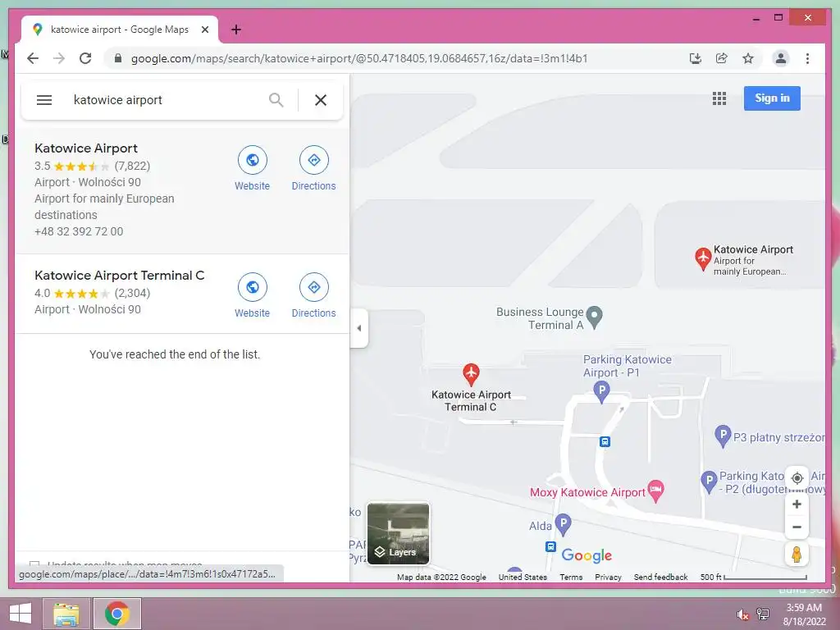Open the Katowice Airport result title
This screenshot has width=840, height=630.
pyautogui.click(x=86, y=148)
